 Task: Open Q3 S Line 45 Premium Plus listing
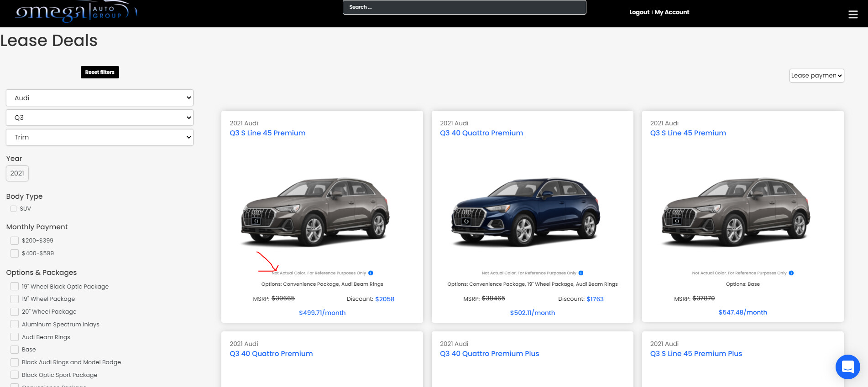point(696,354)
